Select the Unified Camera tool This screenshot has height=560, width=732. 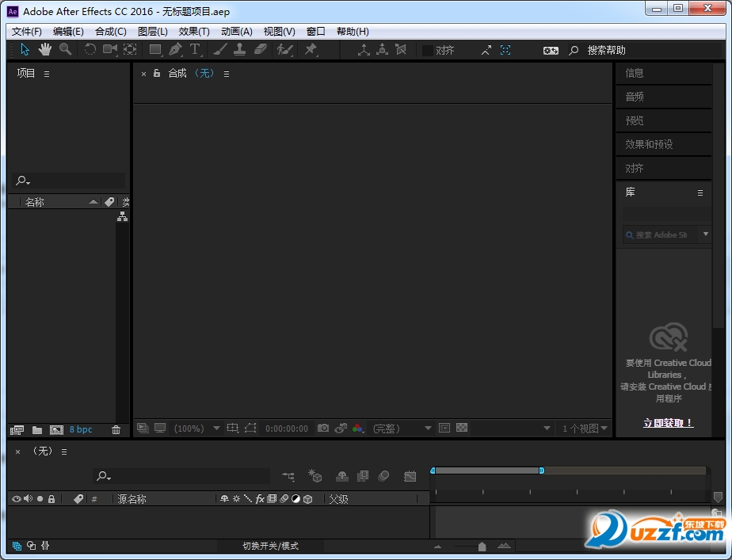coord(110,49)
